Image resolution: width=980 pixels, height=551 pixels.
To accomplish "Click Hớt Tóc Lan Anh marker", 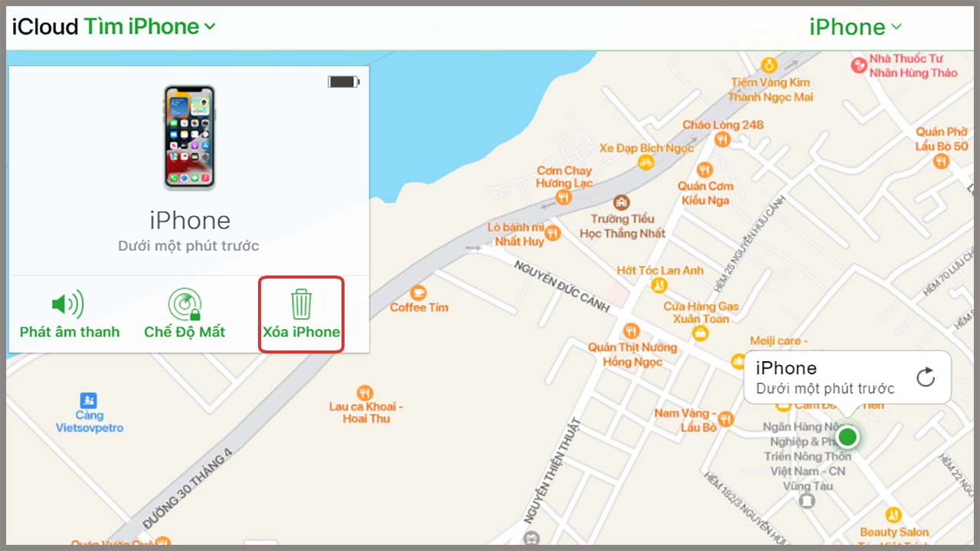I will click(659, 286).
